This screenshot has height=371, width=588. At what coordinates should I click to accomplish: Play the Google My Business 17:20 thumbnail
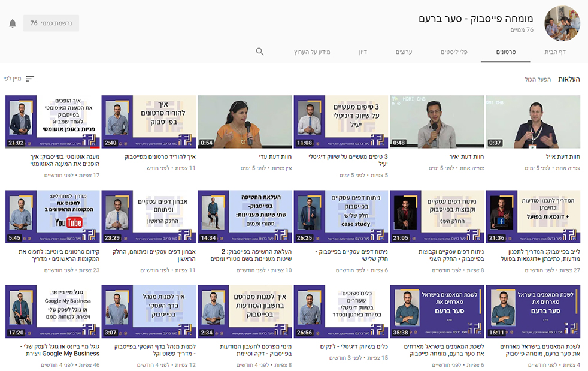tap(53, 311)
